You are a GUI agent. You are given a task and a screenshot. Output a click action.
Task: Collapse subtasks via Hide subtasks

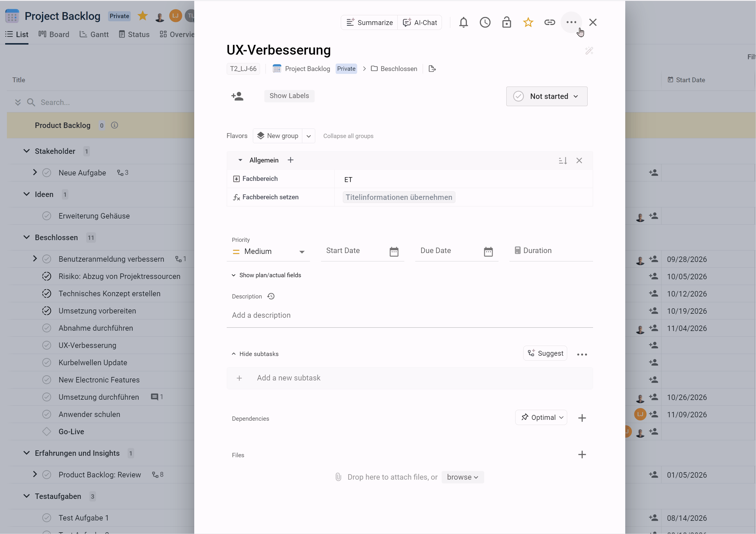tap(255, 354)
